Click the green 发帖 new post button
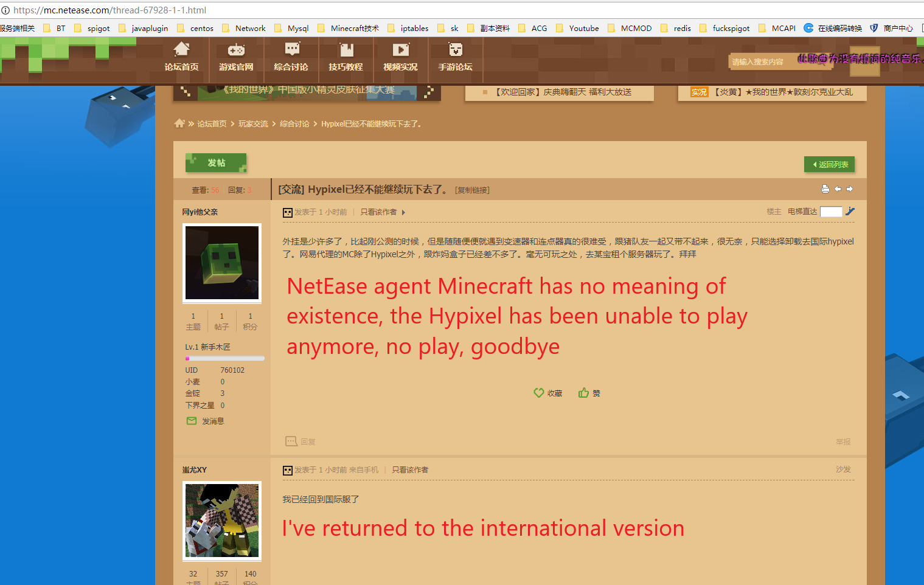Image resolution: width=924 pixels, height=585 pixels. coord(216,163)
